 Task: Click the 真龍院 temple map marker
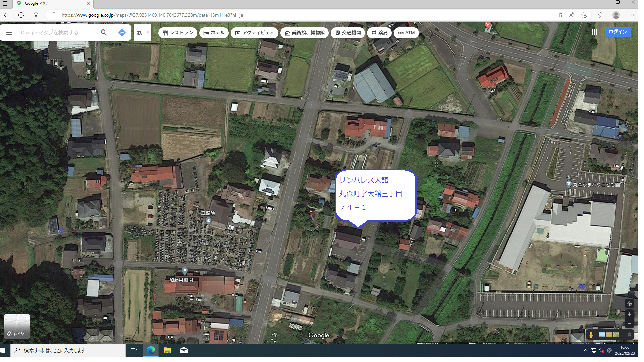point(208,220)
